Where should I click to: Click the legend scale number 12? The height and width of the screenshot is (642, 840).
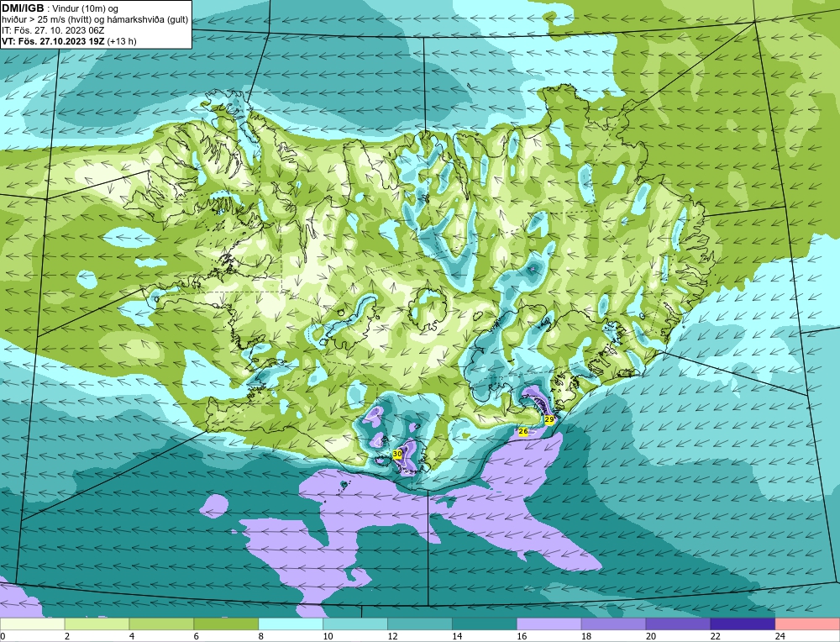pyautogui.click(x=392, y=636)
